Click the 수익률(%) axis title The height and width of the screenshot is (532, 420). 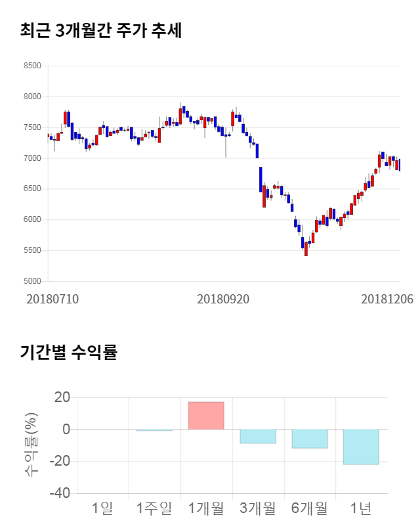point(31,445)
